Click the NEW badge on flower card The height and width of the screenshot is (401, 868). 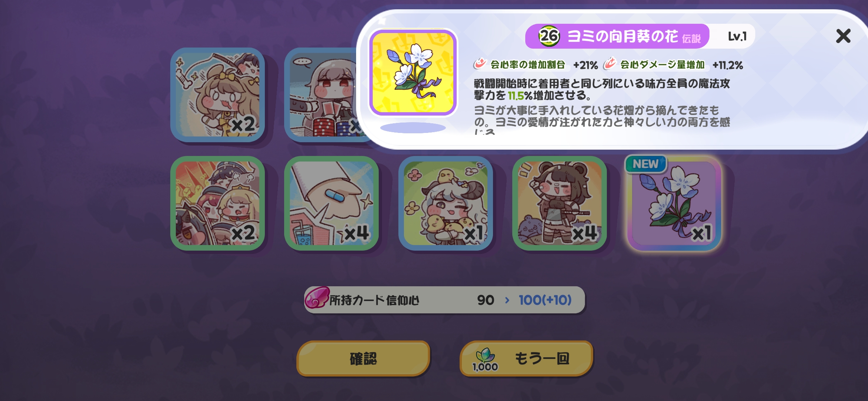tap(646, 164)
